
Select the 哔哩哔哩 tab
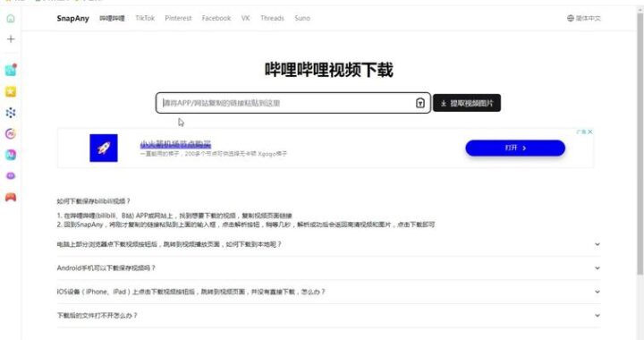tap(112, 18)
